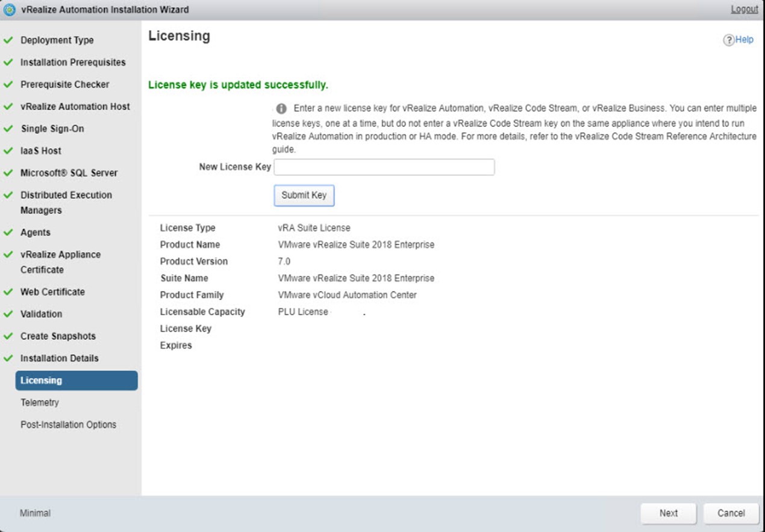Click the Logout link

point(745,9)
